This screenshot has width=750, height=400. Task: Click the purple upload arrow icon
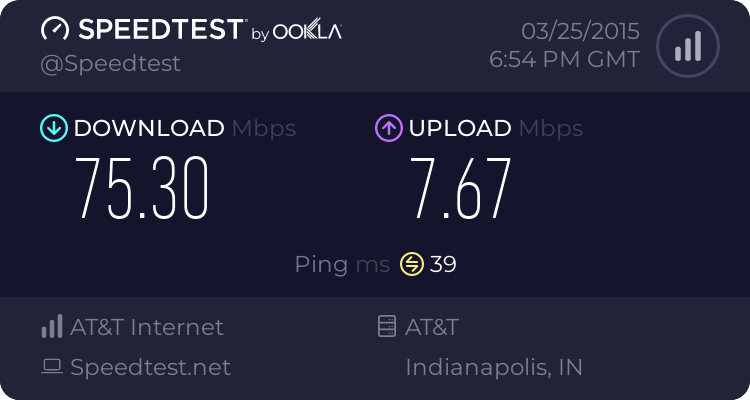[x=388, y=128]
